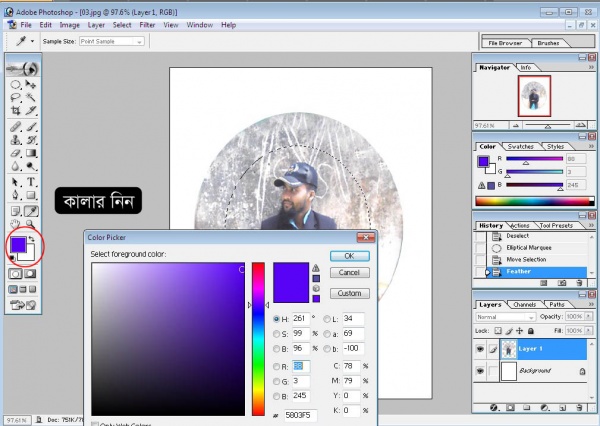Switch to the Paths tab
This screenshot has height=426, width=600.
[557, 305]
